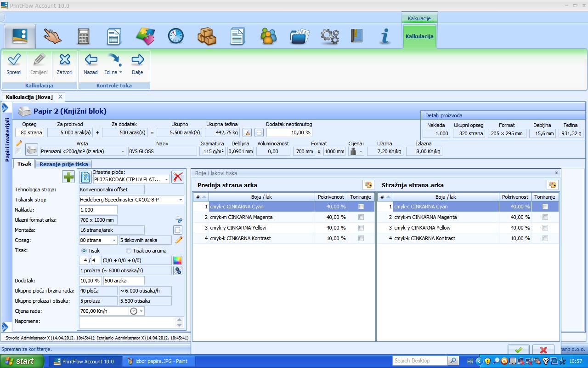Toggle Toniranje checkbox for front CINKARNA Magenta
The height and width of the screenshot is (368, 588).
tap(361, 217)
